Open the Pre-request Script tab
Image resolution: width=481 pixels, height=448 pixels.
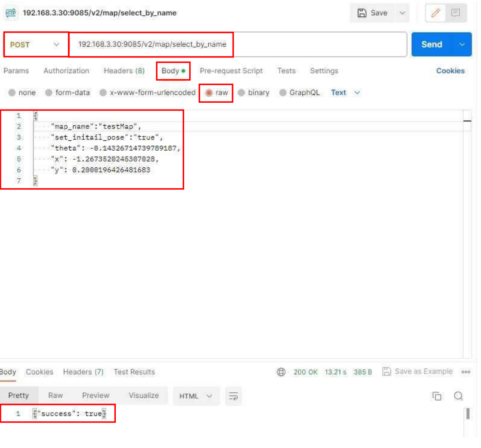231,71
